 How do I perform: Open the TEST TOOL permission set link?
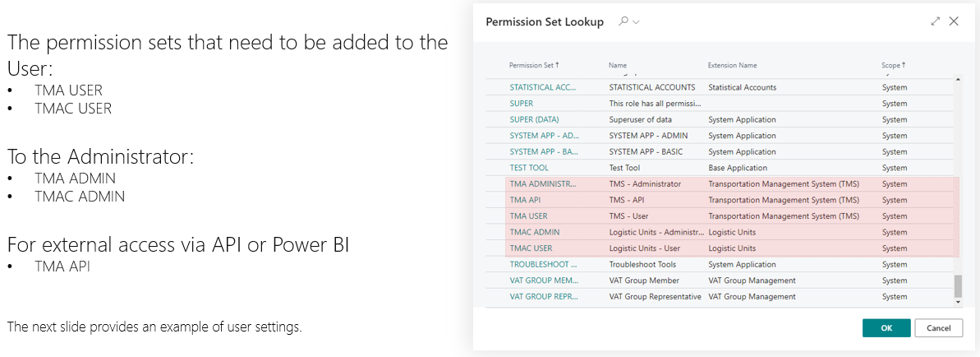(x=529, y=168)
